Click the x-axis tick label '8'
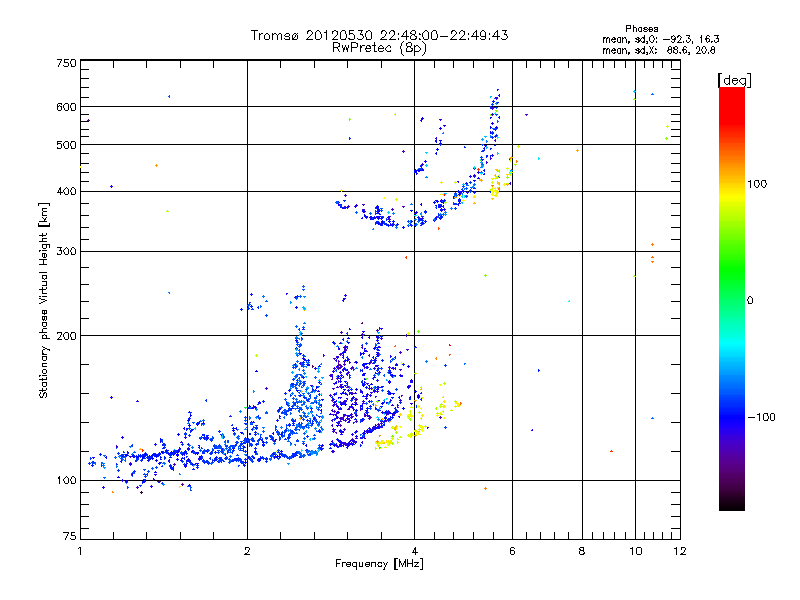This screenshot has height=600, width=800. (582, 551)
